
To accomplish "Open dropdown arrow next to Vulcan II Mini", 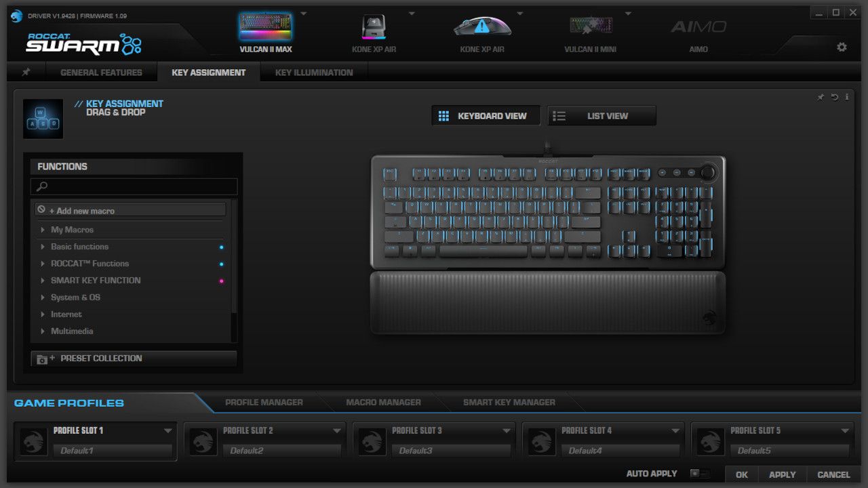I will coord(628,14).
